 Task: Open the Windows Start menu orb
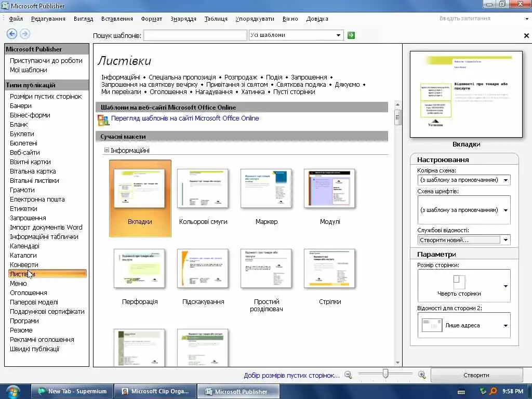click(x=12, y=392)
